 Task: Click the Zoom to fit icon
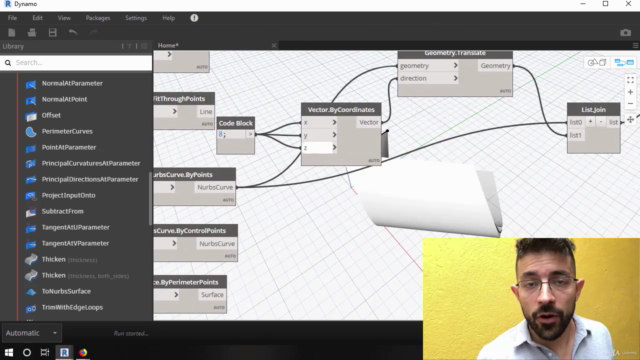click(630, 80)
